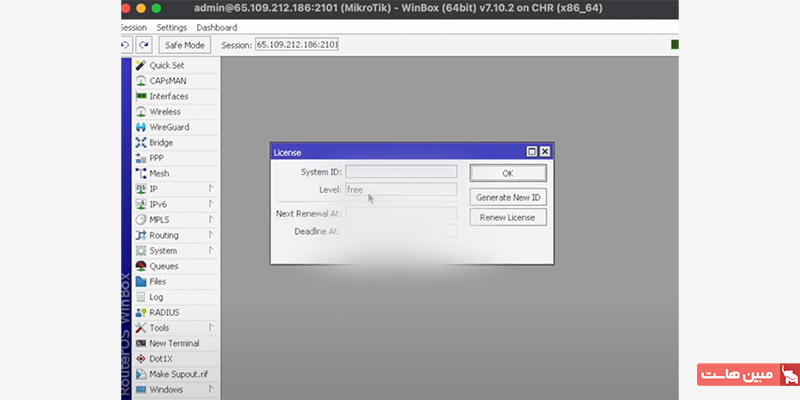Viewport: 800px width, 400px height.
Task: Select the Interfaces menu entry
Action: click(x=177, y=96)
